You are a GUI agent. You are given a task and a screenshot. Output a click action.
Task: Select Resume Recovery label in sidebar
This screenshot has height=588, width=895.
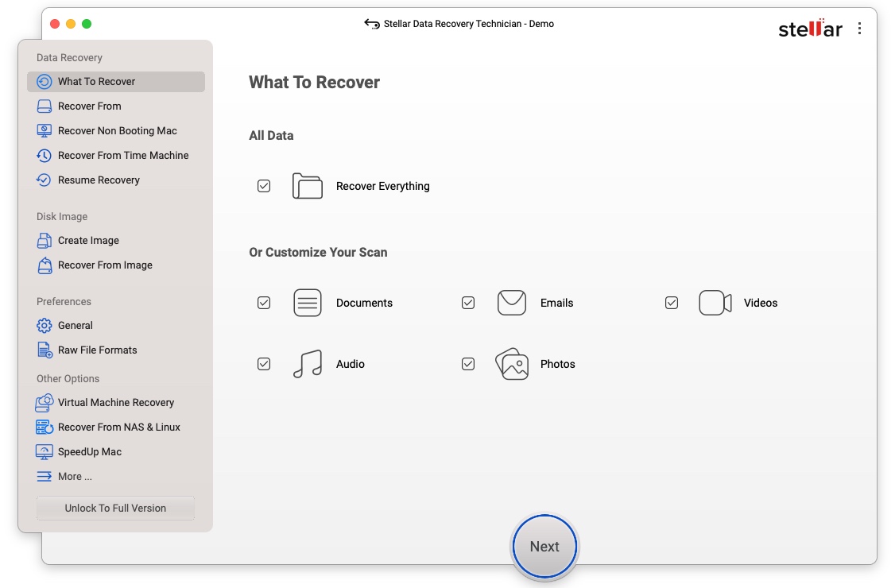[x=99, y=180]
